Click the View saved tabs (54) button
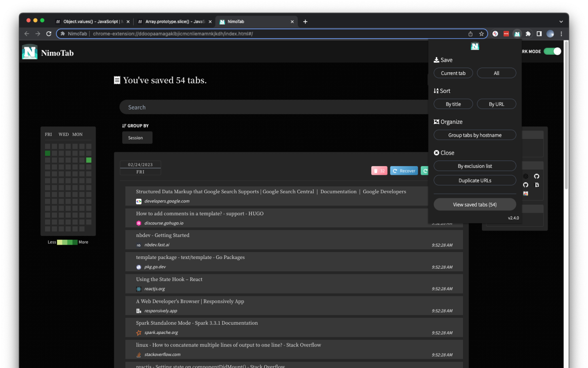 475,205
